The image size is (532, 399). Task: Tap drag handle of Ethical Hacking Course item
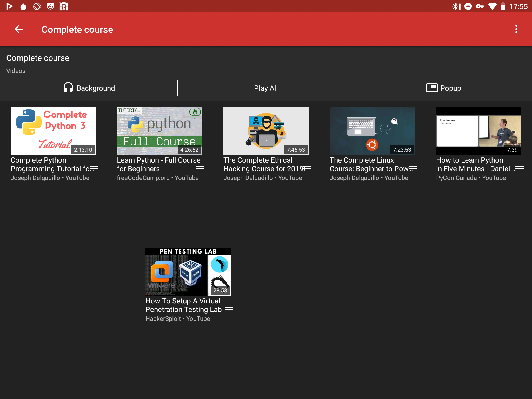pos(307,168)
